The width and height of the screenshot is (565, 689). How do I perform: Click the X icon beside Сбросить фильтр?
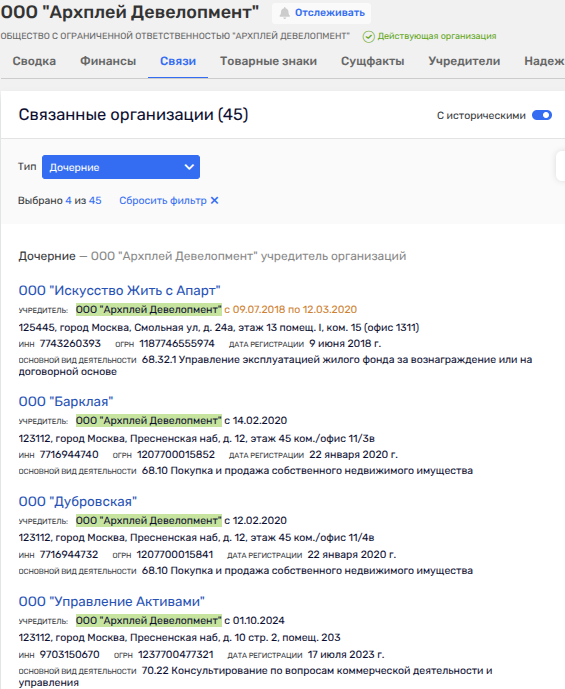214,200
